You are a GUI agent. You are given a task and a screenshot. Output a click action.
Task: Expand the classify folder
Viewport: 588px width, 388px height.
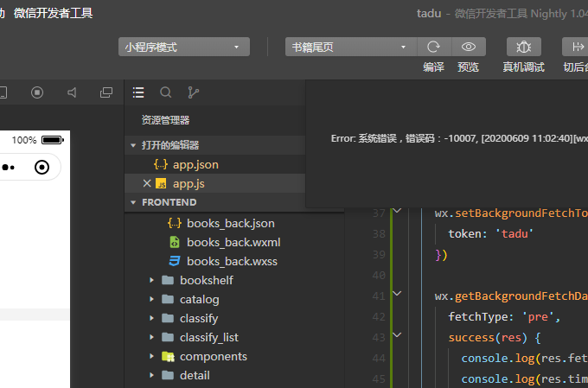click(151, 318)
